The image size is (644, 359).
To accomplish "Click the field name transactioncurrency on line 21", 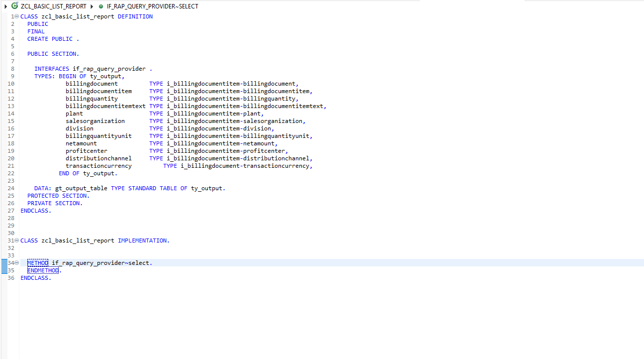I will [x=98, y=166].
